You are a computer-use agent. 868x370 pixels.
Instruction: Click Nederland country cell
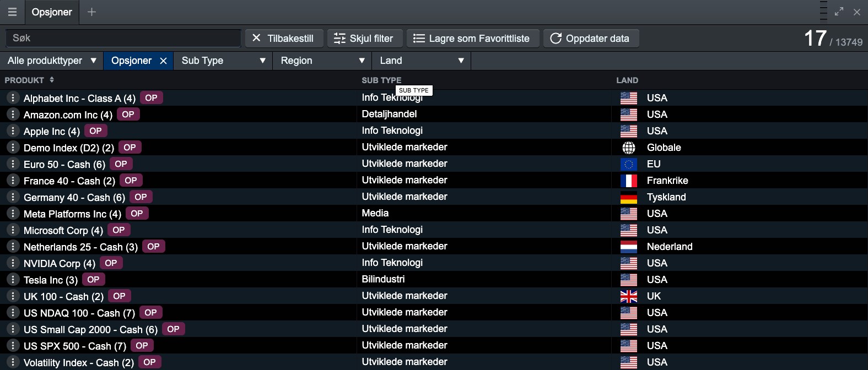pos(670,247)
